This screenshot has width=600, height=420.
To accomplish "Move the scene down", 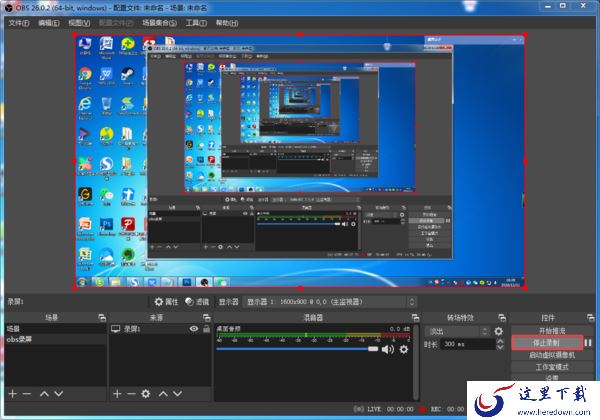I will 59,394.
